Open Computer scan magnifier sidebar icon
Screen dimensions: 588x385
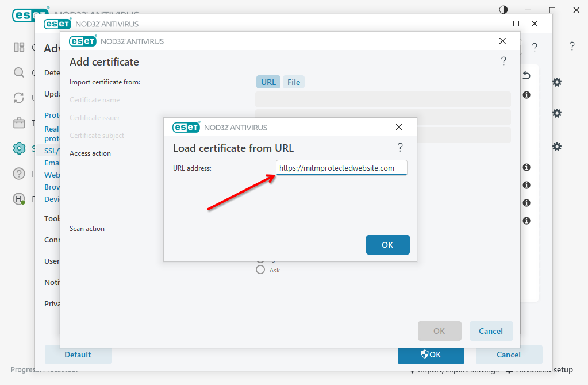[x=19, y=72]
